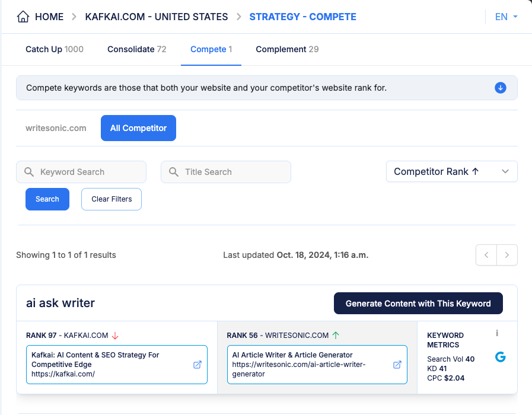
Task: Expand the Competitor Rank sort dropdown
Action: pyautogui.click(x=451, y=171)
